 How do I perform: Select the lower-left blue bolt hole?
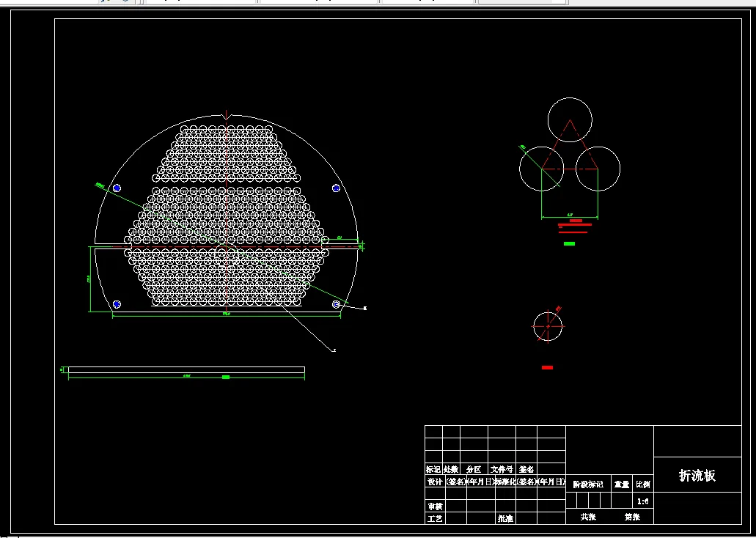point(117,304)
